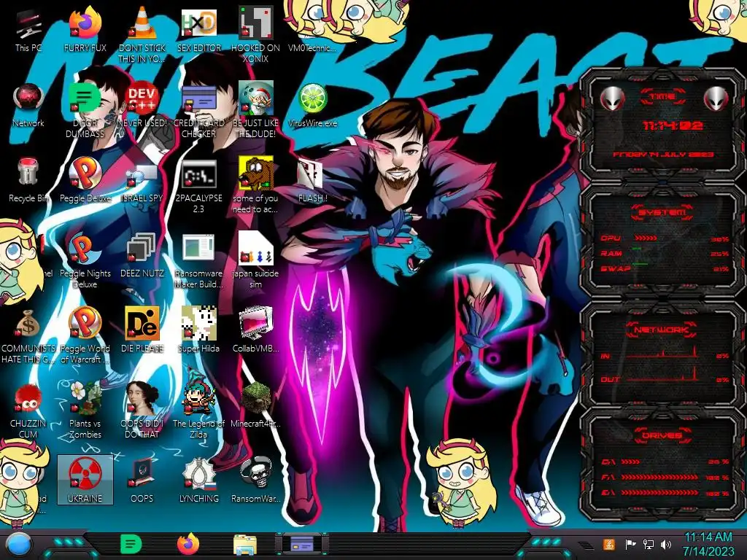Open the DEEZ NUTZ stacked windows icon
Viewport: 747px width, 560px height.
142,256
